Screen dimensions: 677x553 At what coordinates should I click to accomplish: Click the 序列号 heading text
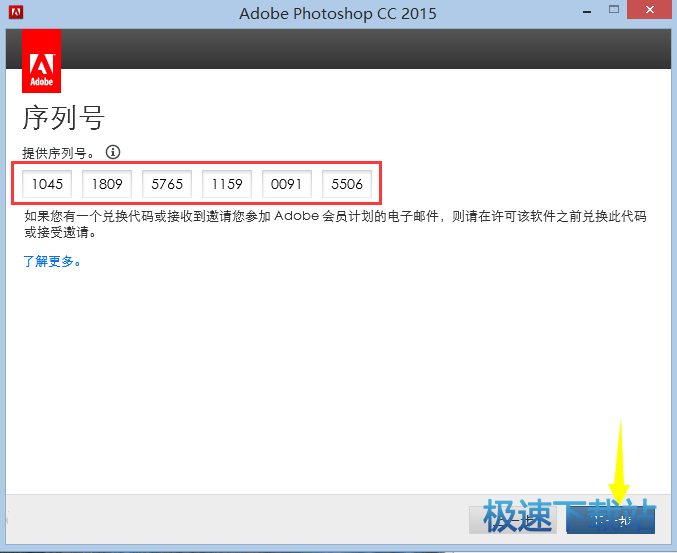[63, 118]
